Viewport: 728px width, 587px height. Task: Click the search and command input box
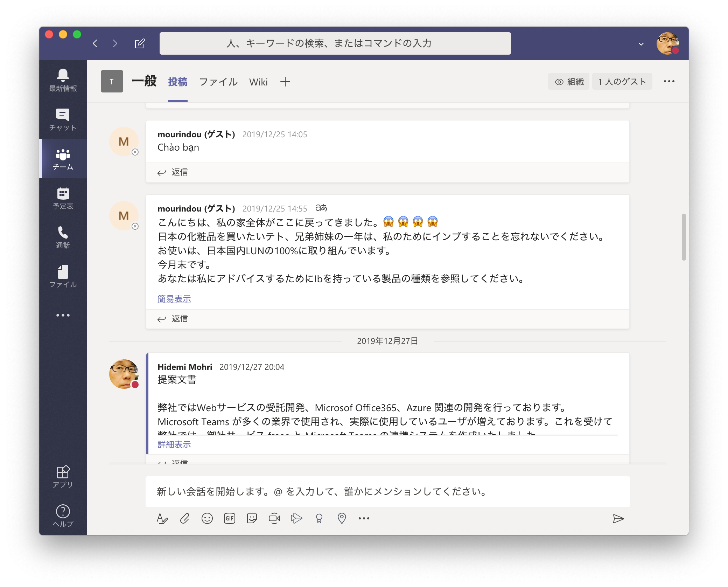click(x=335, y=43)
